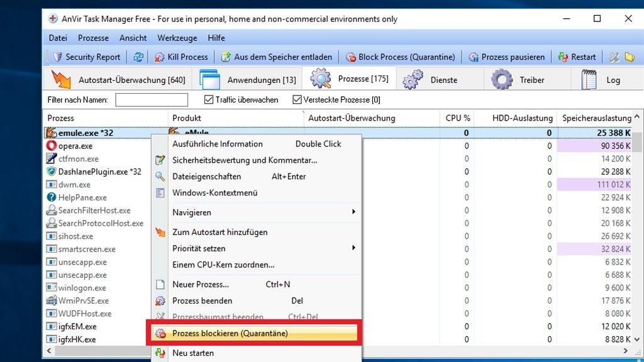Click Prozess beenden in context menu
This screenshot has width=644, height=362.
pos(257,301)
